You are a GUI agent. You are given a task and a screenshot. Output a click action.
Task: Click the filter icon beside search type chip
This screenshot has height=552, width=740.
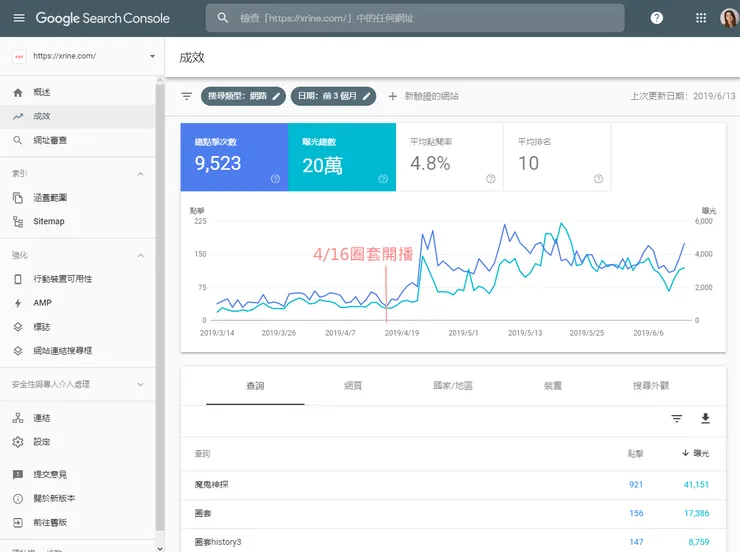click(186, 96)
